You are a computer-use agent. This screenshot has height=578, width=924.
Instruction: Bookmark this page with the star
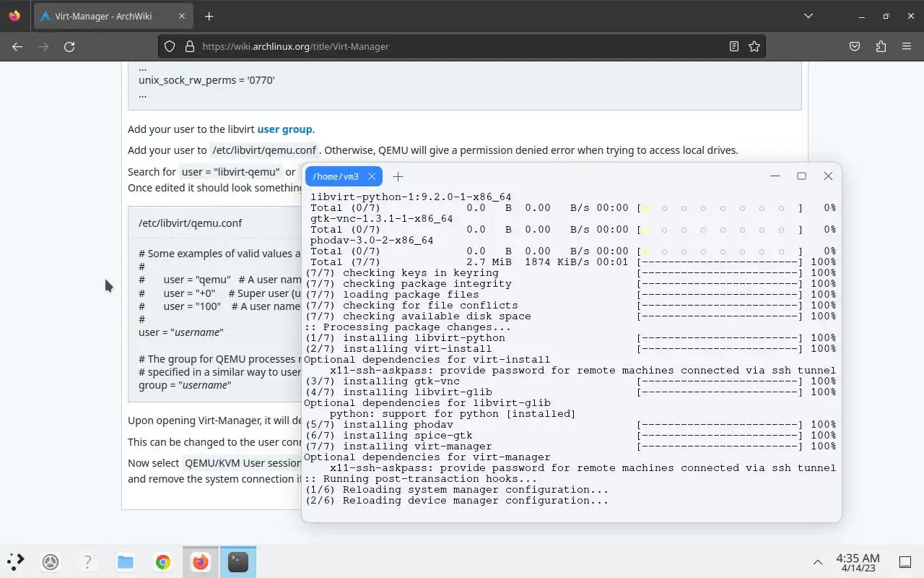(754, 46)
